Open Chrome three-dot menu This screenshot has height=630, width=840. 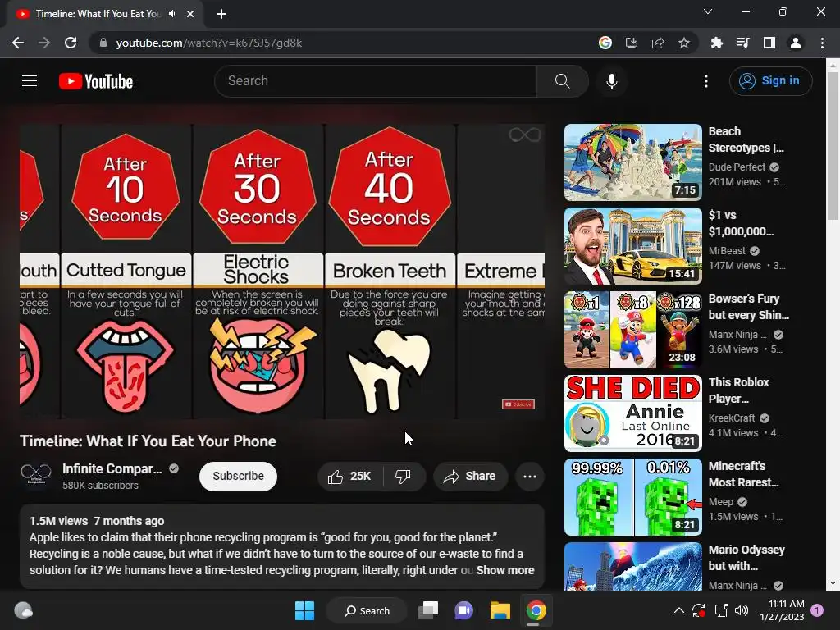(822, 43)
